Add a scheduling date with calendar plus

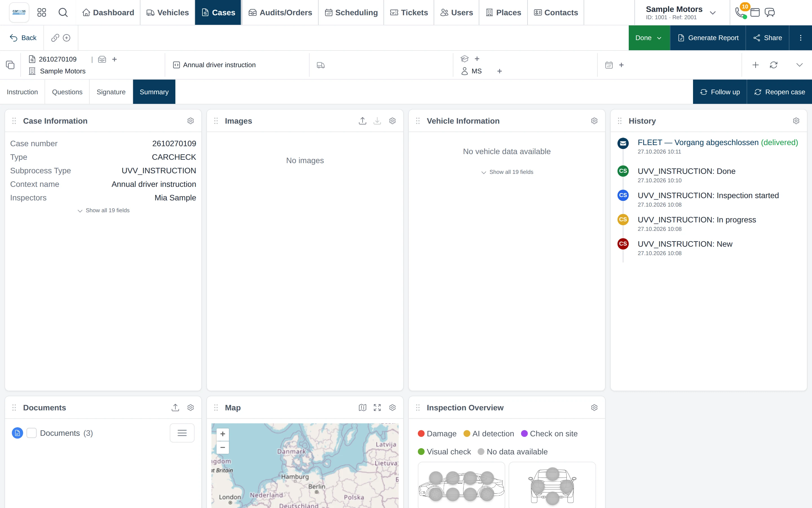pyautogui.click(x=621, y=65)
